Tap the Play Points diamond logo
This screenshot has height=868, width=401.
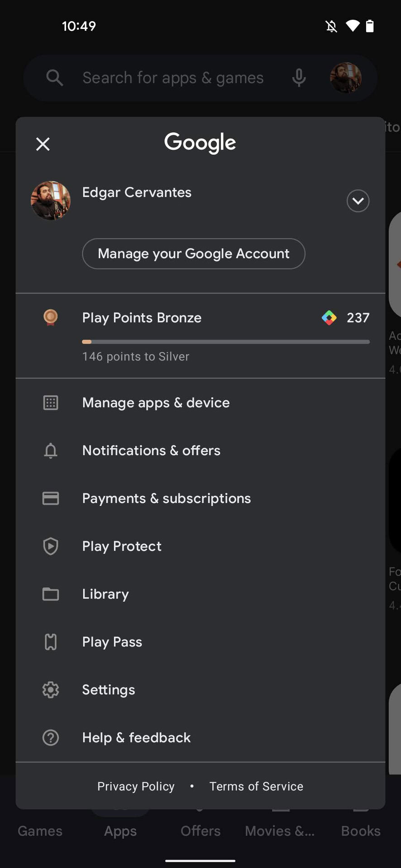click(x=329, y=318)
